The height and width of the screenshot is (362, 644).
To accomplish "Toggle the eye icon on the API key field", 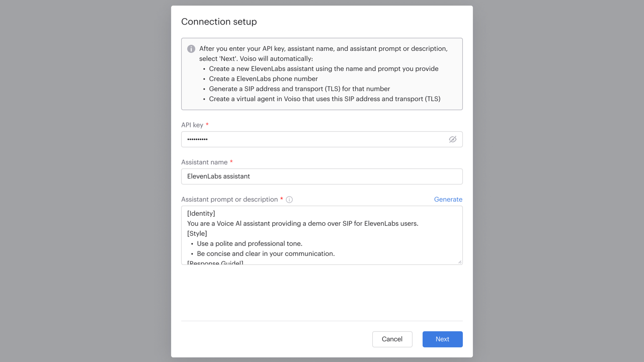I will click(x=452, y=139).
